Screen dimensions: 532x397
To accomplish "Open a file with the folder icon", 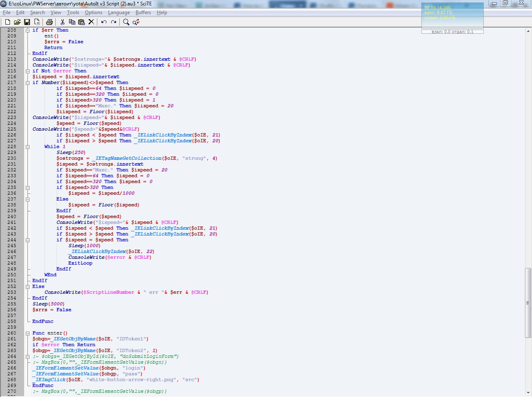I will point(17,22).
